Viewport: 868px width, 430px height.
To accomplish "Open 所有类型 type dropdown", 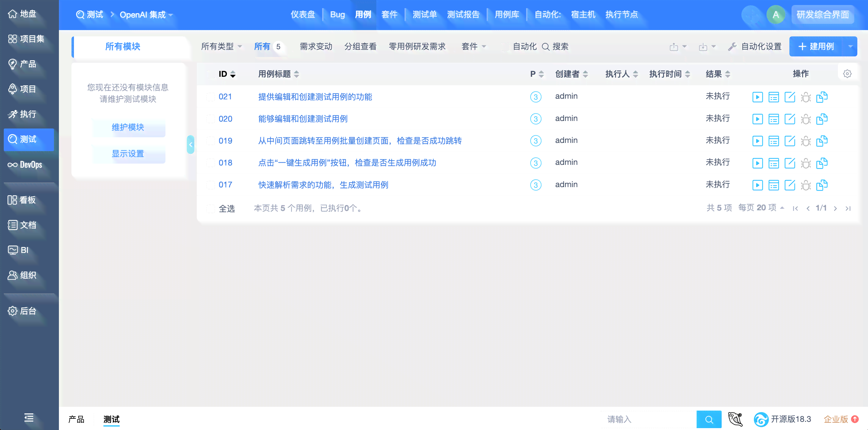I will 221,46.
